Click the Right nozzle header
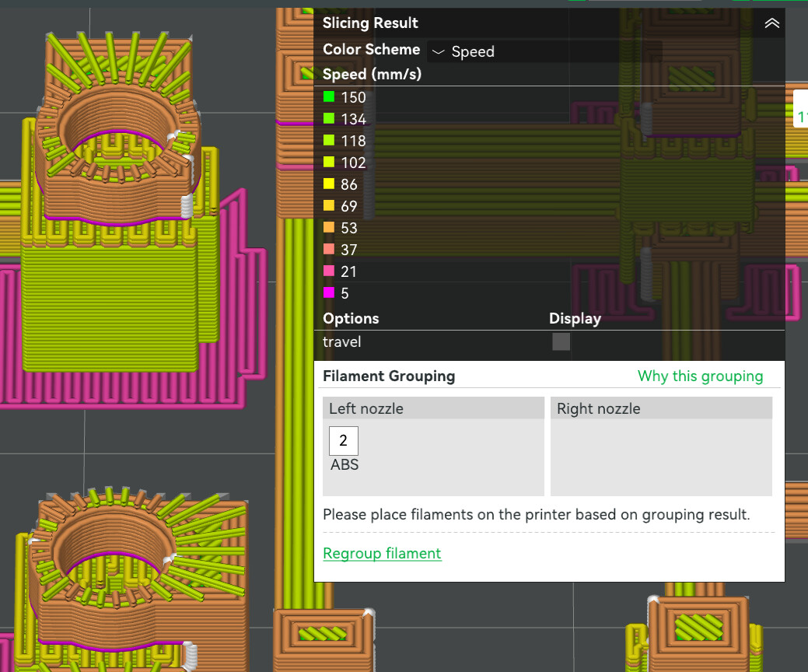The height and width of the screenshot is (672, 808). click(x=661, y=408)
